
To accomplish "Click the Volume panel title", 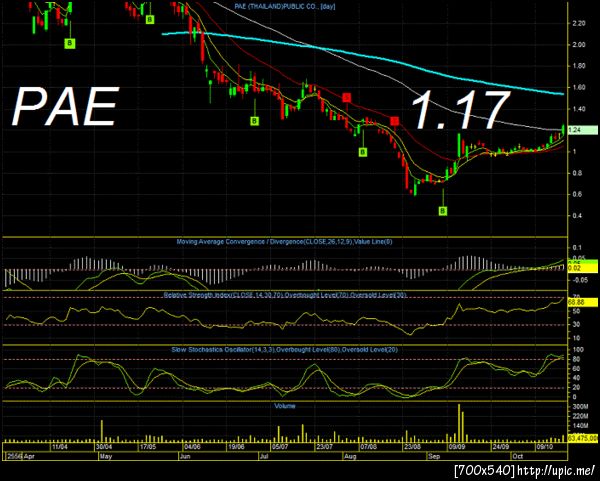I will pyautogui.click(x=285, y=406).
